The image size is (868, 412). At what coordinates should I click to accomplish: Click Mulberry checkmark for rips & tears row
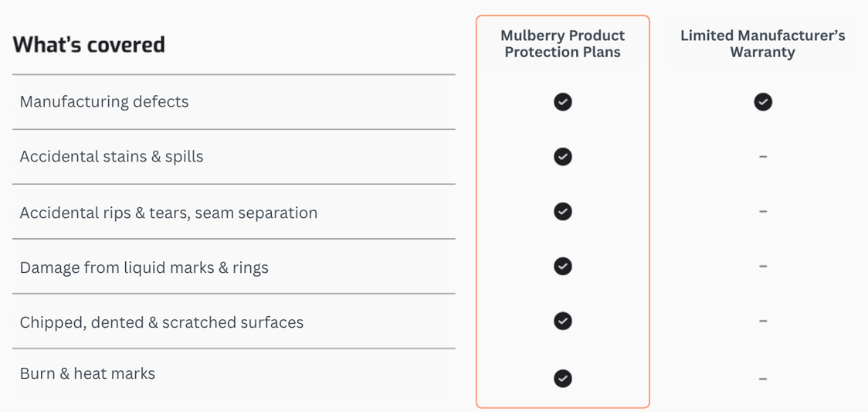point(563,212)
